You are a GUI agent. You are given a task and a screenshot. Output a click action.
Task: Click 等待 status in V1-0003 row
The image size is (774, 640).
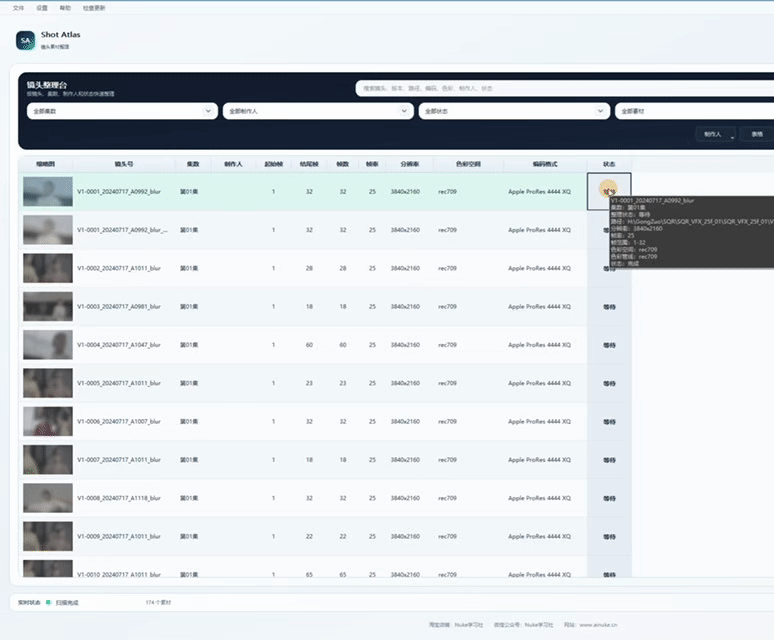(x=610, y=307)
